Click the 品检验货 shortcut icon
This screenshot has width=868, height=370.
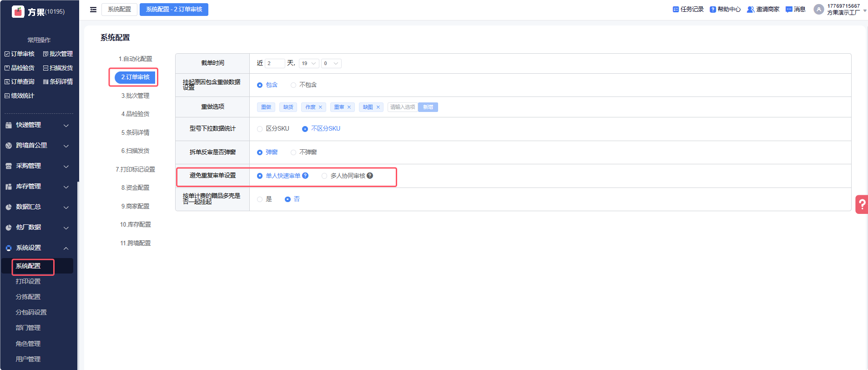coord(7,68)
